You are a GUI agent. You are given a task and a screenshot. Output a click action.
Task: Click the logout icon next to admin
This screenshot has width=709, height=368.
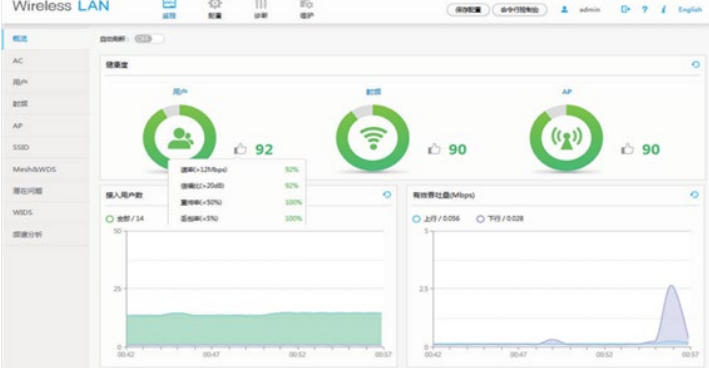(625, 9)
